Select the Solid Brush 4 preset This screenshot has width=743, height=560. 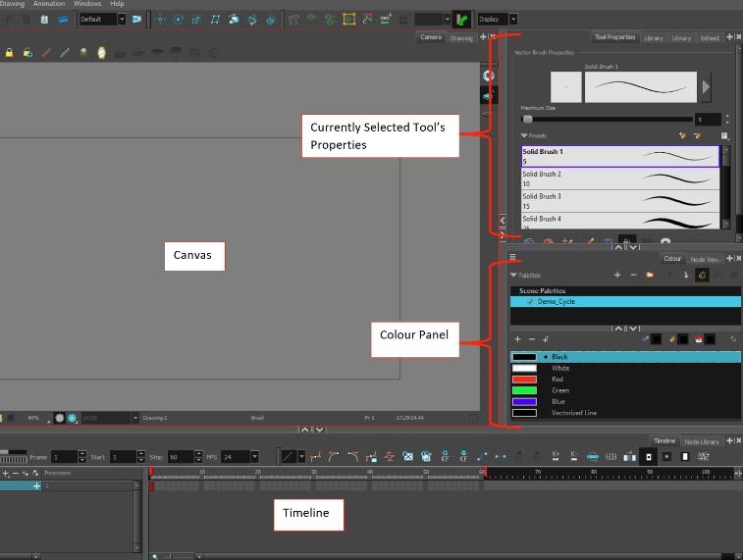(619, 221)
